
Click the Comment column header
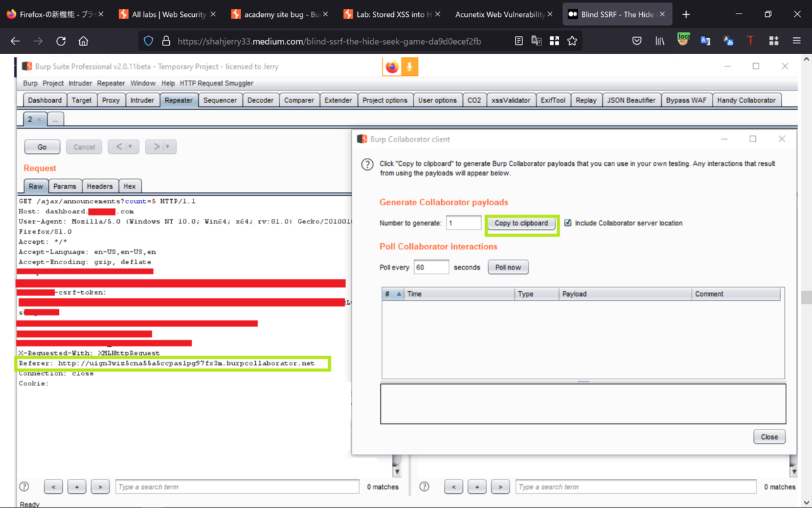coord(736,294)
